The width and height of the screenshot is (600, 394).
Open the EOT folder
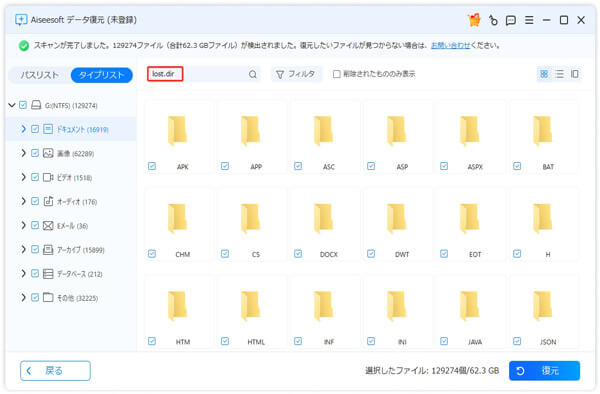[x=470, y=219]
